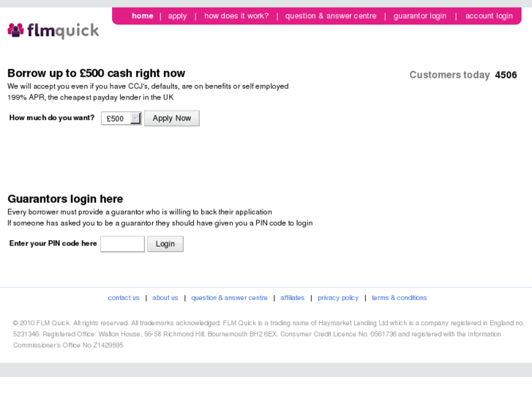Click 'Borrow up to £500 cash right now' heading
This screenshot has width=532, height=399.
coord(97,73)
